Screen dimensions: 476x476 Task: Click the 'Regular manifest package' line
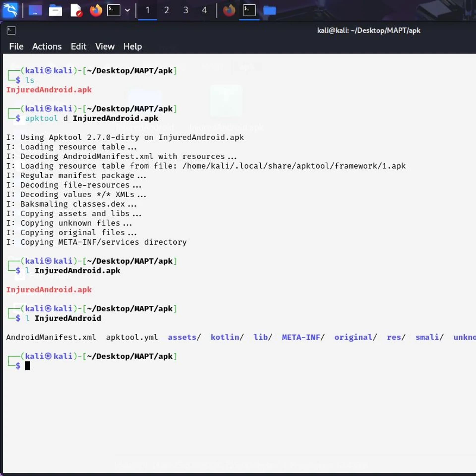(76, 176)
